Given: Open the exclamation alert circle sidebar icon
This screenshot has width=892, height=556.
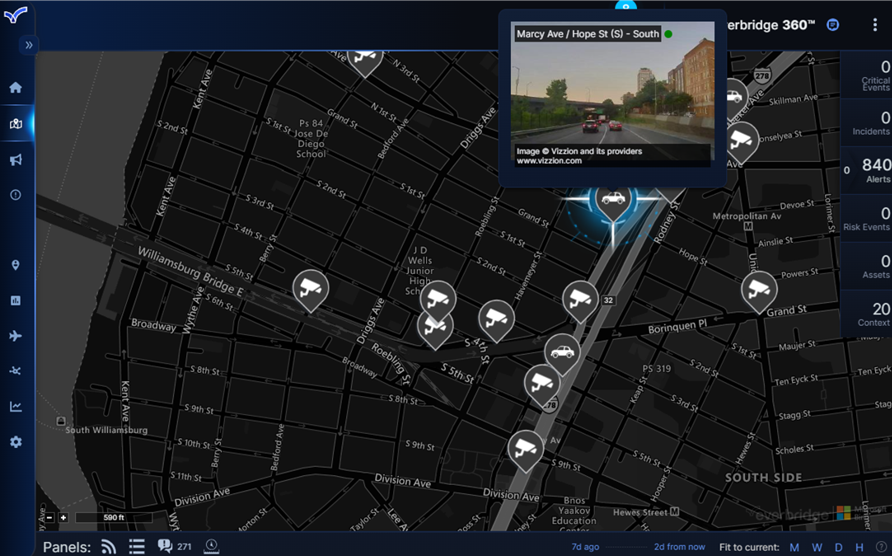Looking at the screenshot, I should pyautogui.click(x=15, y=195).
